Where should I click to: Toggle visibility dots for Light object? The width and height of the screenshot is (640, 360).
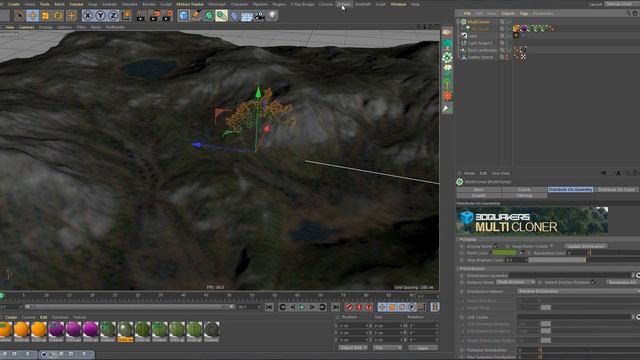507,36
